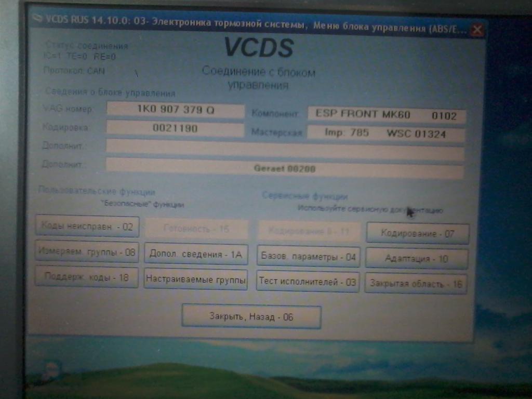Click the desktop icon at bottom left
This screenshot has width=532, height=399.
(x=51, y=370)
